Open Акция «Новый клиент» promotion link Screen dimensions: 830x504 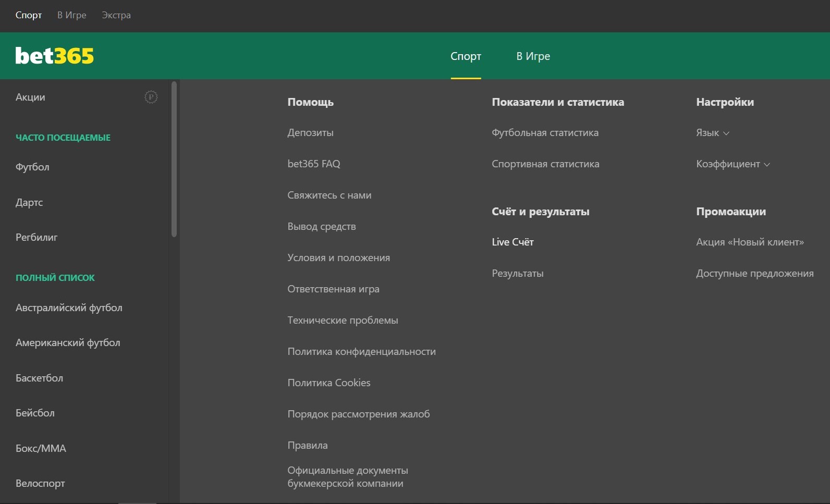(x=750, y=242)
